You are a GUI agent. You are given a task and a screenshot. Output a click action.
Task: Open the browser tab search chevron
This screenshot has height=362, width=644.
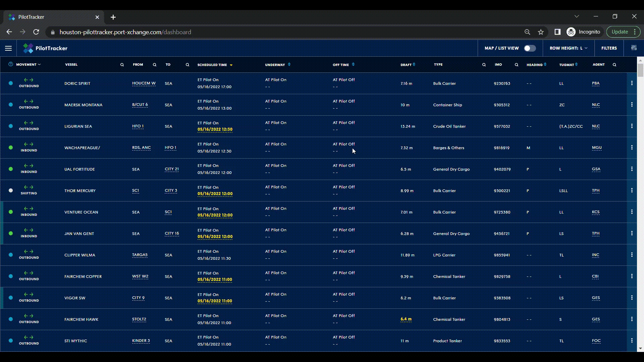[577, 16]
